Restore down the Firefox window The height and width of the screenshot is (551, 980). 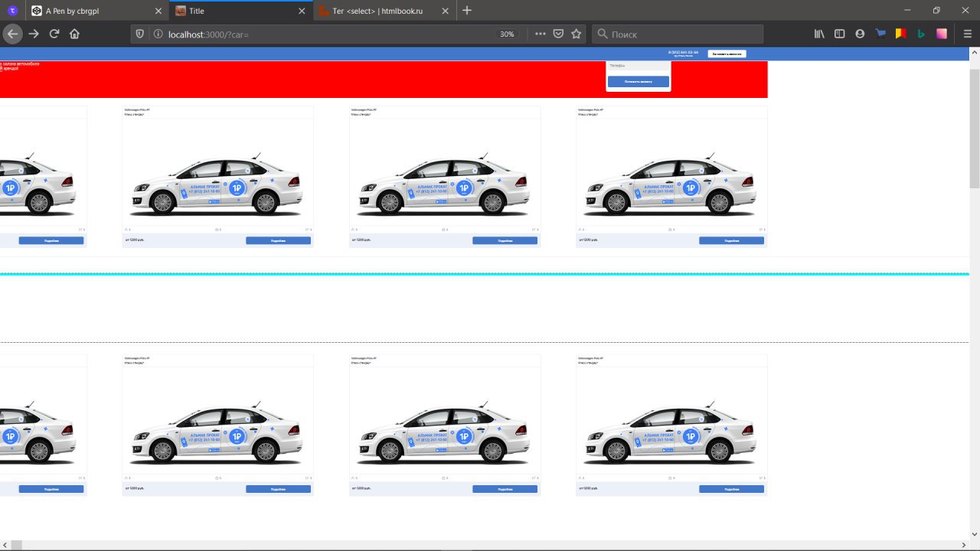936,11
